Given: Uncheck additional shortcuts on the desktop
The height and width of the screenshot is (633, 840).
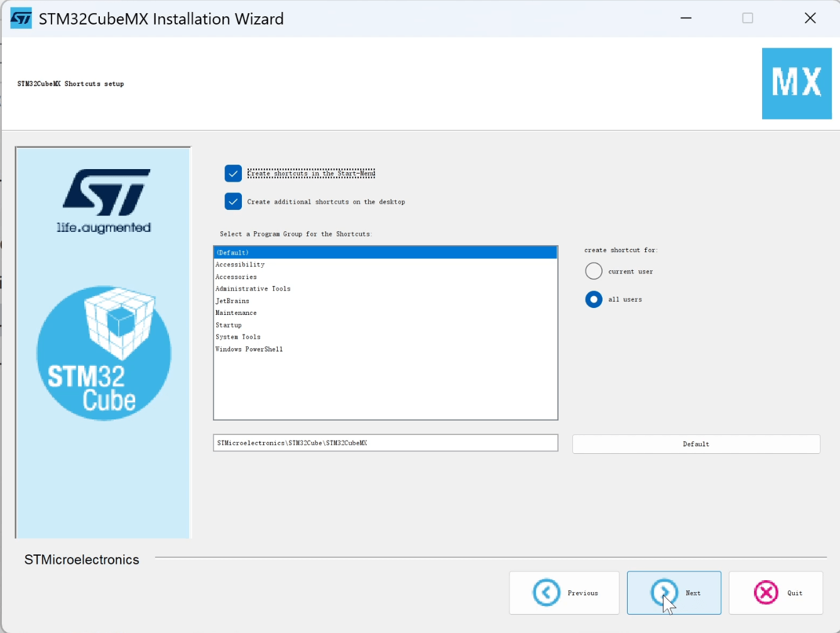Looking at the screenshot, I should [233, 202].
